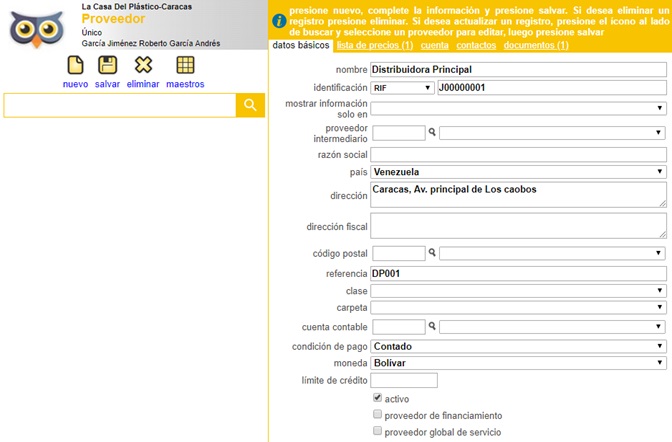Image resolution: width=672 pixels, height=442 pixels.
Task: Open the código postal dropdown
Action: (552, 253)
